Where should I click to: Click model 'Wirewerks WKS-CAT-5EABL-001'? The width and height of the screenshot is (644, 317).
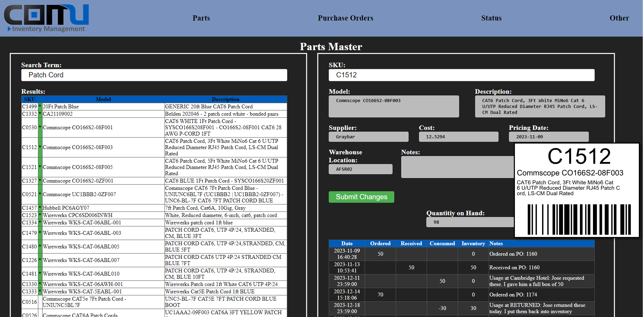82,291
